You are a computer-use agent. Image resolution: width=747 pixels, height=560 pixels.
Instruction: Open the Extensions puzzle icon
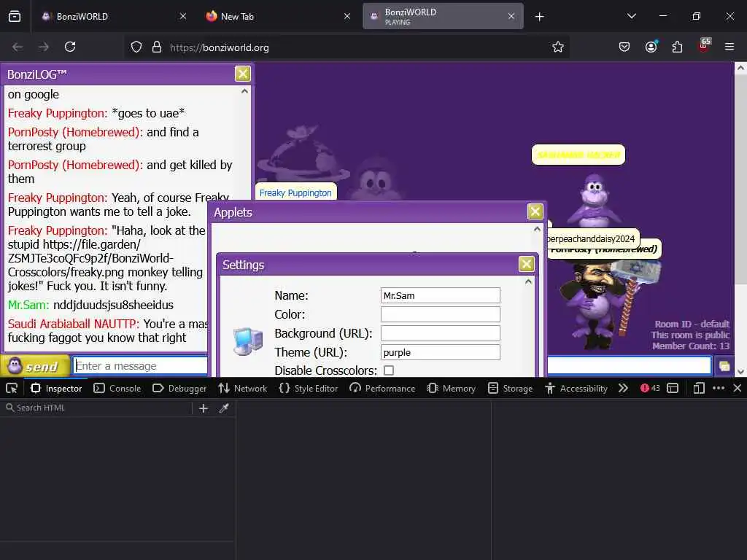[x=677, y=47]
